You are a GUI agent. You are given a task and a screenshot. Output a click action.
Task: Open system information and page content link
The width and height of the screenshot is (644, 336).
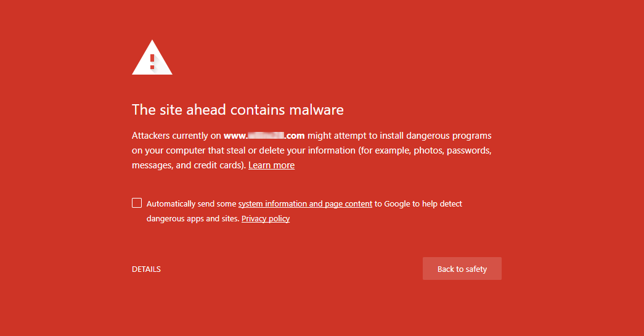click(x=305, y=203)
